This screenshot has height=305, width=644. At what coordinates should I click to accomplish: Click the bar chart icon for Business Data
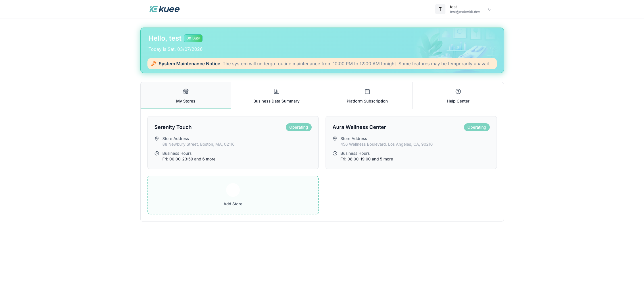(276, 91)
